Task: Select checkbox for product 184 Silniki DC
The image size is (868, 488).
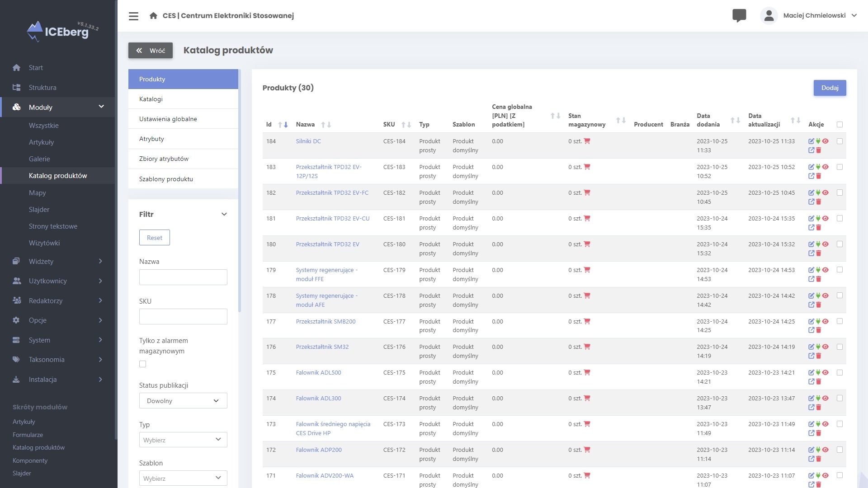Action: click(x=840, y=141)
